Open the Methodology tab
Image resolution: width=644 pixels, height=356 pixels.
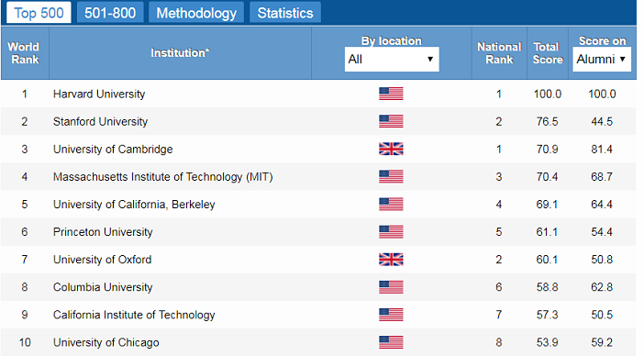[x=196, y=12]
